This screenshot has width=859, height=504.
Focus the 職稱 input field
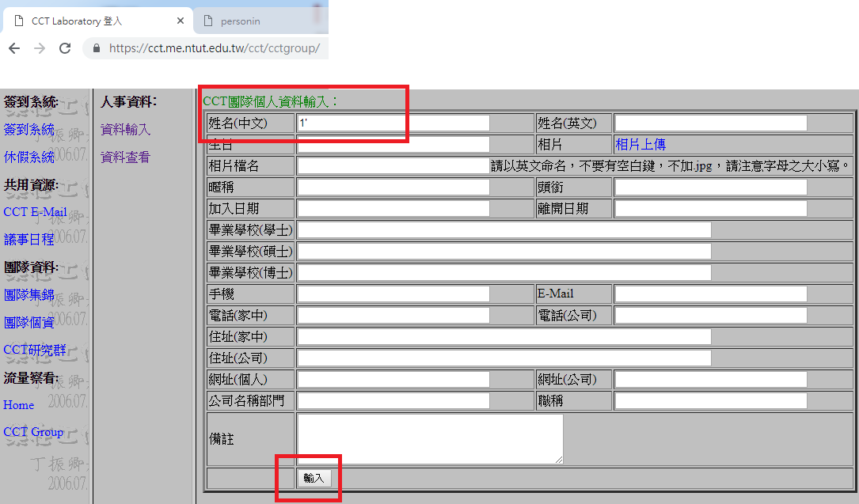pos(710,400)
